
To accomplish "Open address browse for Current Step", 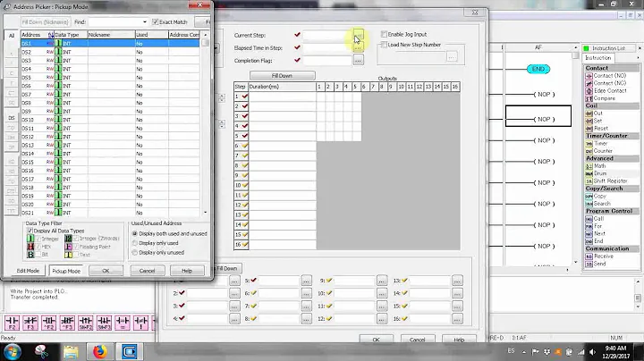I will pos(358,35).
